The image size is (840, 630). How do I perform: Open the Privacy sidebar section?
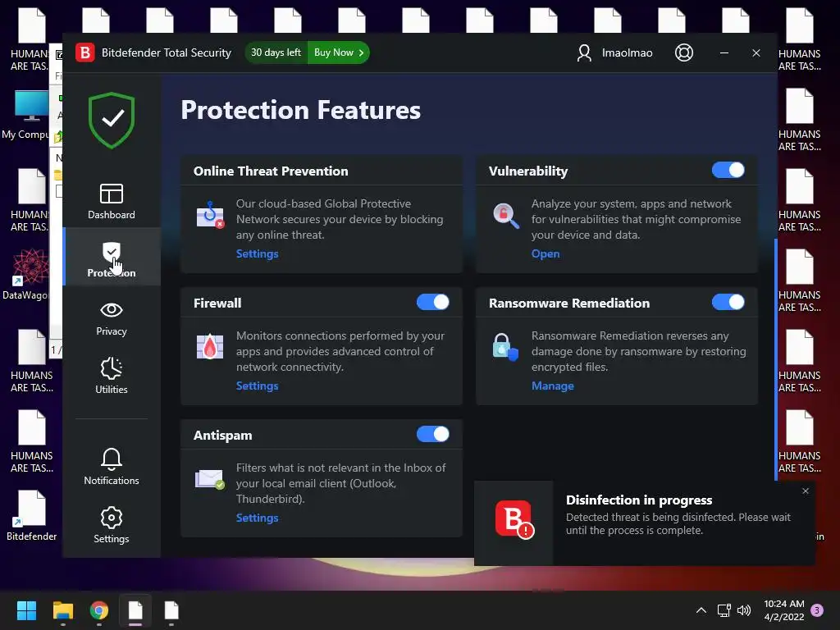click(112, 319)
